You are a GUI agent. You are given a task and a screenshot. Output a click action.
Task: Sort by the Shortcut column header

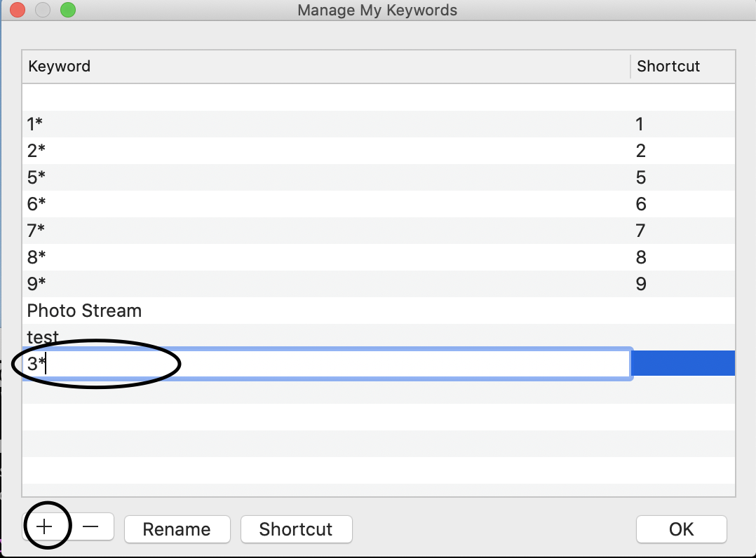(x=683, y=67)
